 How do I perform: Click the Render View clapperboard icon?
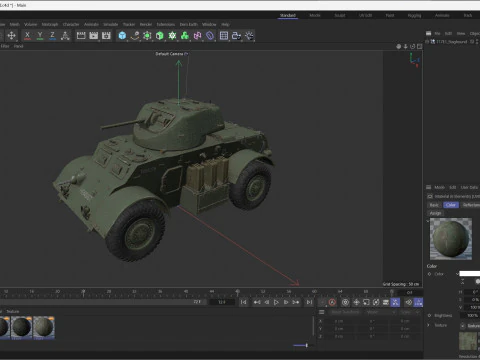(81, 36)
